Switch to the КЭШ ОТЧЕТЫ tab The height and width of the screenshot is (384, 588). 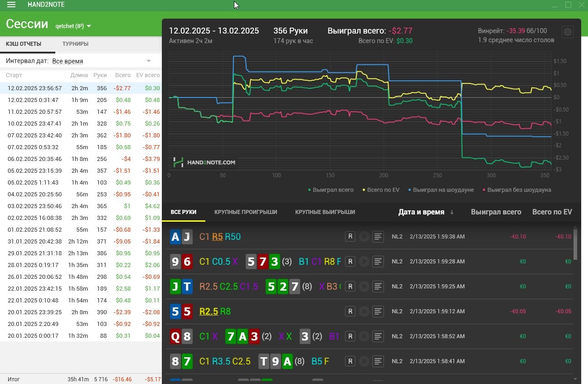coord(24,44)
